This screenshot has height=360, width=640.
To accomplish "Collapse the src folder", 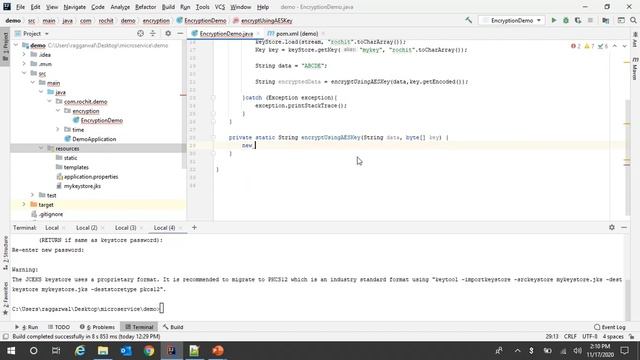I will (24, 73).
